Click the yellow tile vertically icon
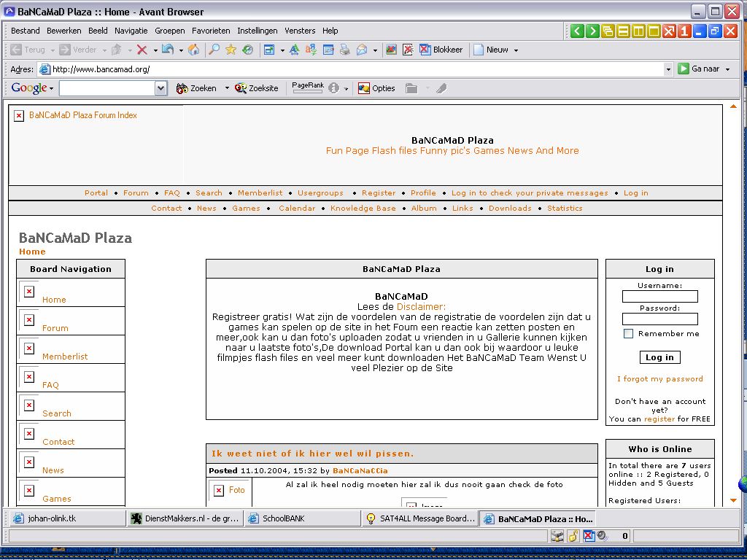 (638, 31)
